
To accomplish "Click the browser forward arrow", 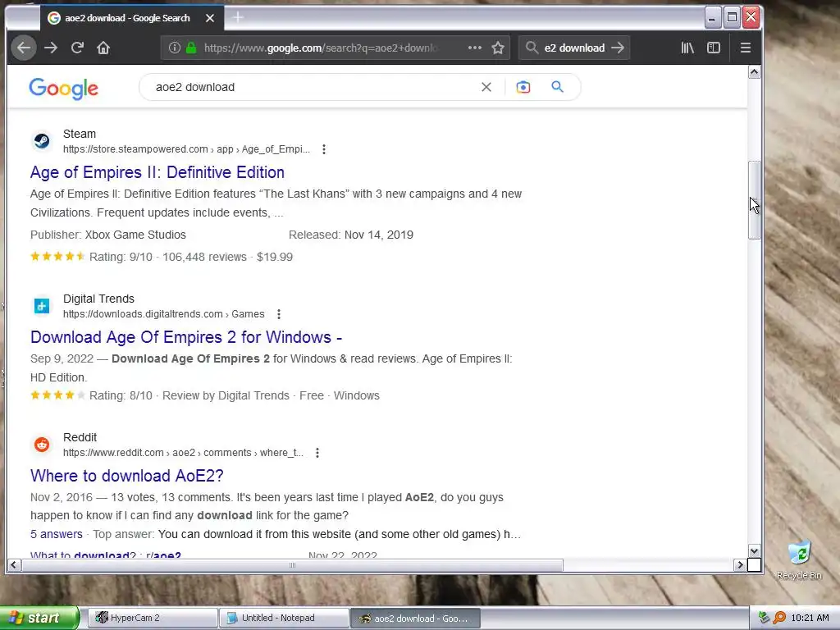I will (51, 48).
